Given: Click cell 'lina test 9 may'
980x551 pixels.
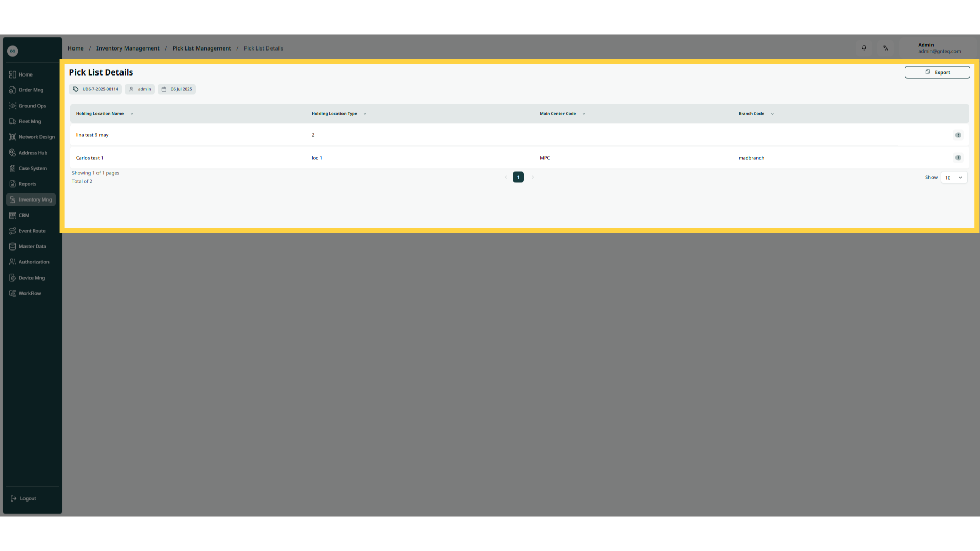Looking at the screenshot, I should click(x=92, y=135).
